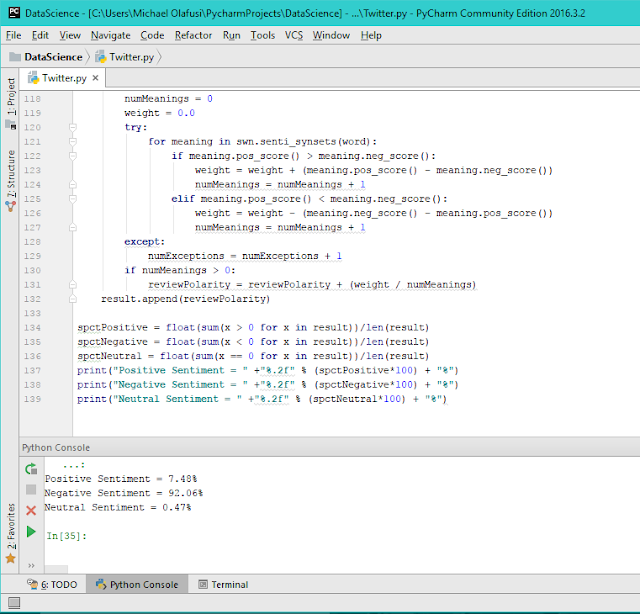Click the print Neutral Sentiment line 139
The height and width of the screenshot is (614, 640).
point(262,399)
